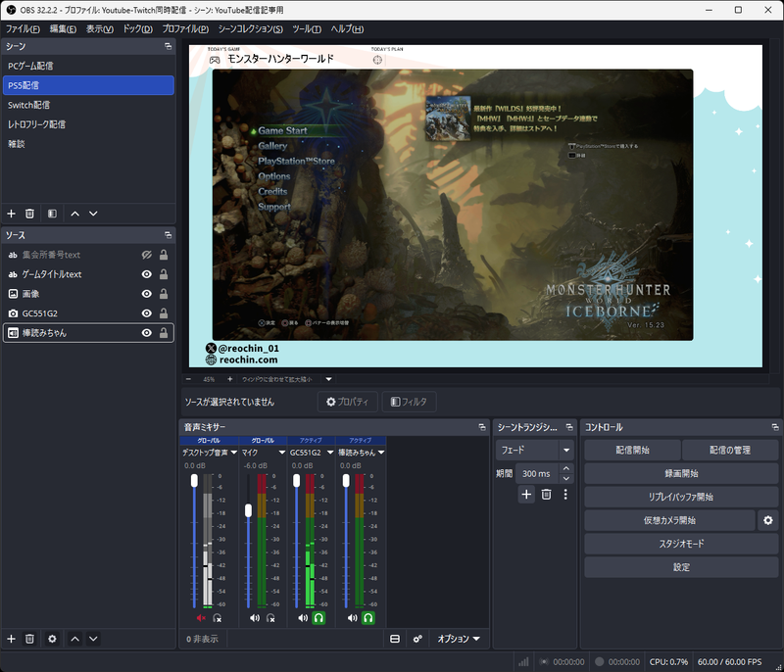Toggle lock on ゲームタイトルtext source

[x=164, y=274]
